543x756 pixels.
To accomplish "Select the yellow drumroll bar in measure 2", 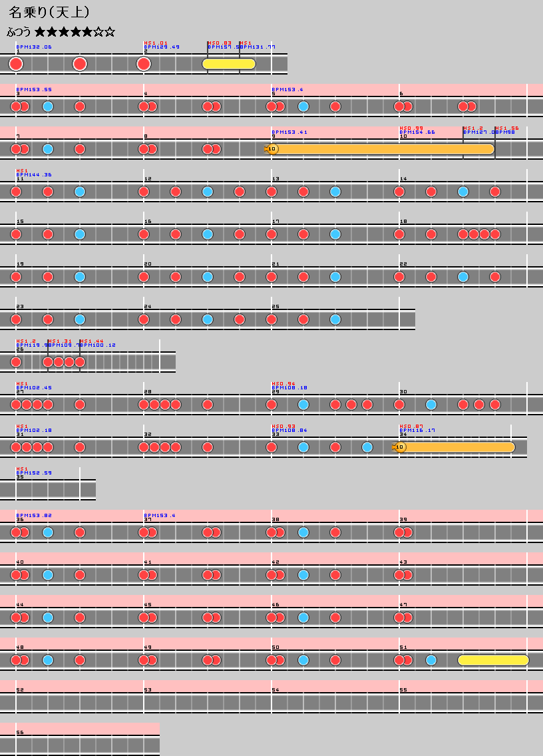I will 229,64.
